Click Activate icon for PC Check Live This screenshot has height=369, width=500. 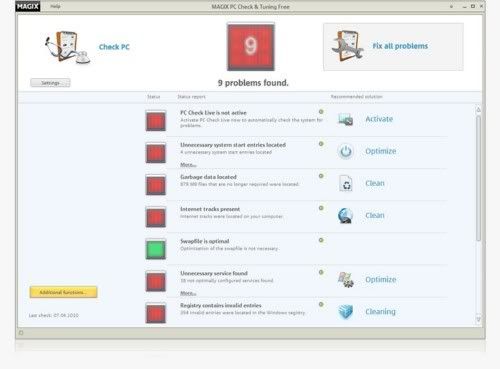[x=345, y=119]
